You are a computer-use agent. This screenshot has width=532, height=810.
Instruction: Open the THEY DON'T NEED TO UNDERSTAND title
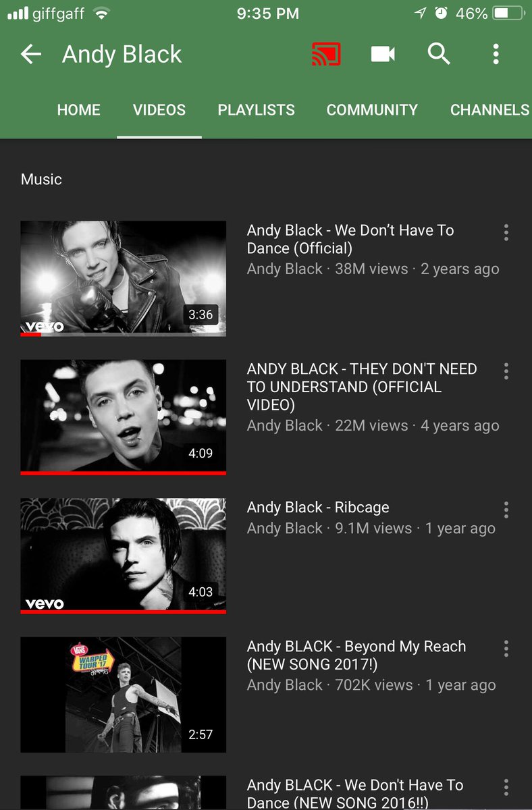[362, 387]
